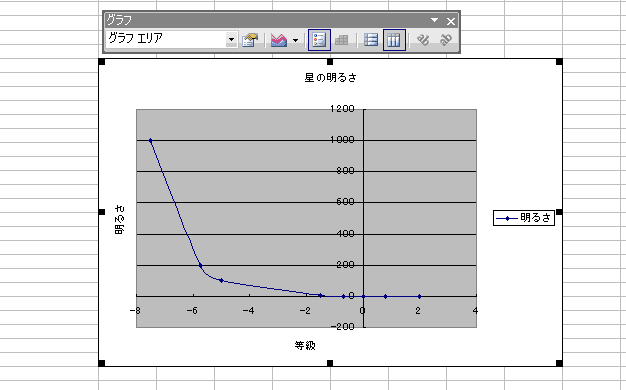Click the data point at 1000
The width and height of the screenshot is (626, 390).
point(151,141)
